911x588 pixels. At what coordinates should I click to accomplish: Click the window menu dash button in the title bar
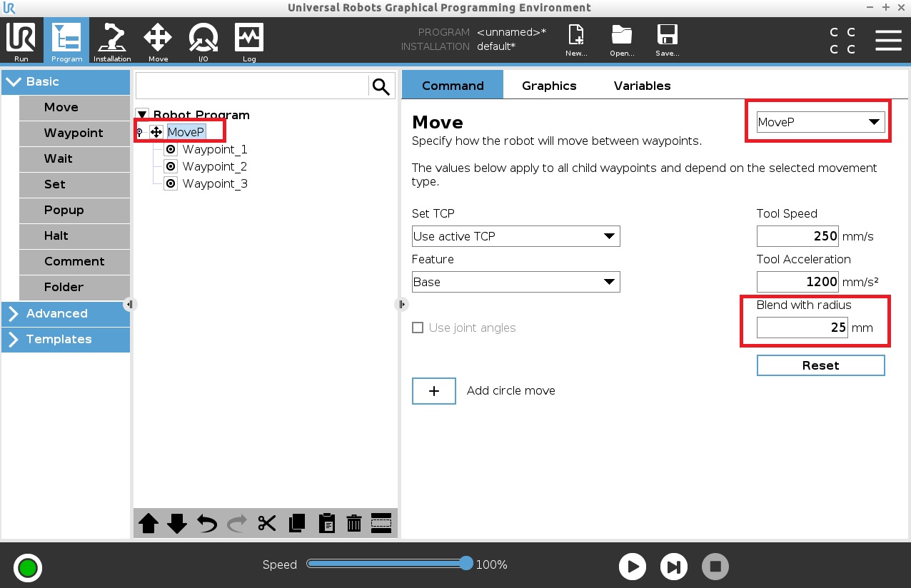tap(870, 7)
